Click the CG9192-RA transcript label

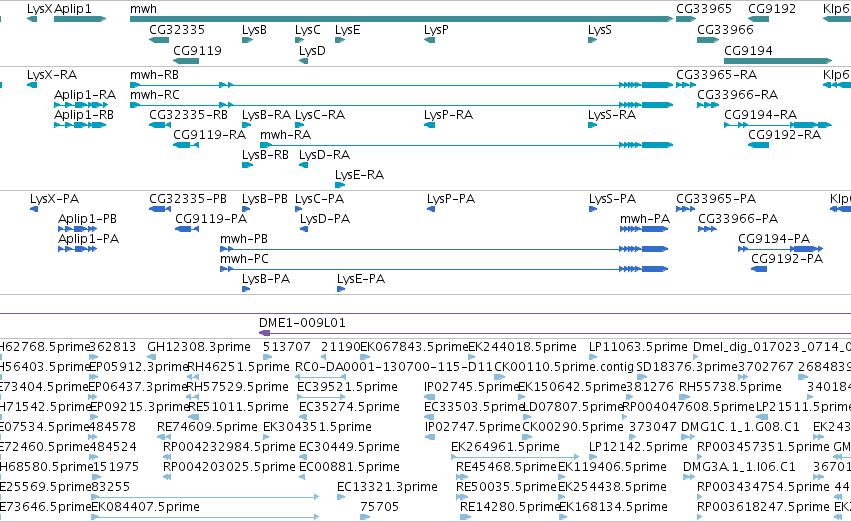pos(784,135)
